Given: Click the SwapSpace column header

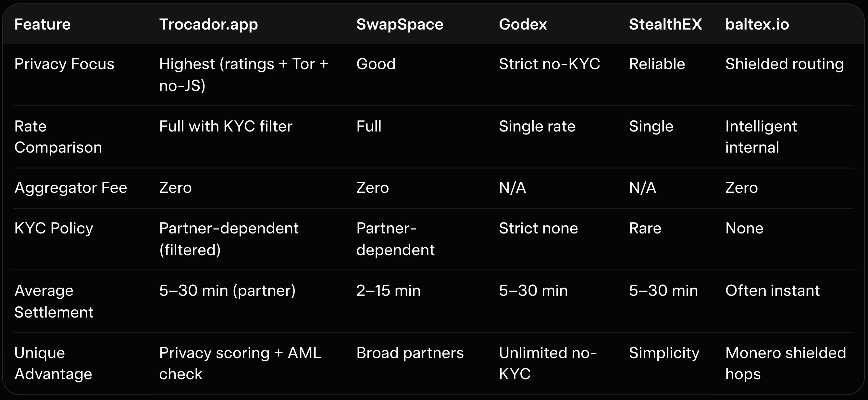Looking at the screenshot, I should click(400, 24).
